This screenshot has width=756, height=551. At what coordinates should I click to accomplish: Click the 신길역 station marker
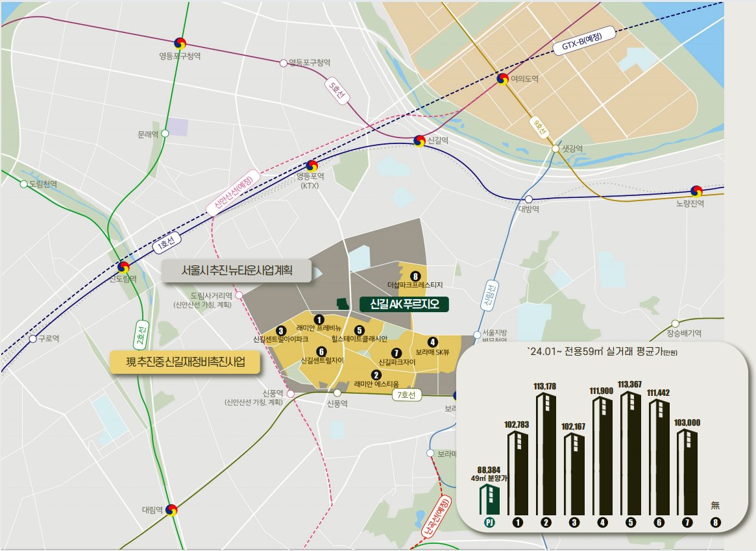pos(419,140)
